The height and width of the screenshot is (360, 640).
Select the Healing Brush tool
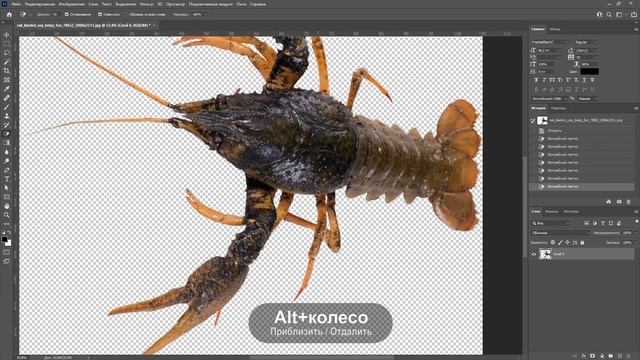point(7,98)
